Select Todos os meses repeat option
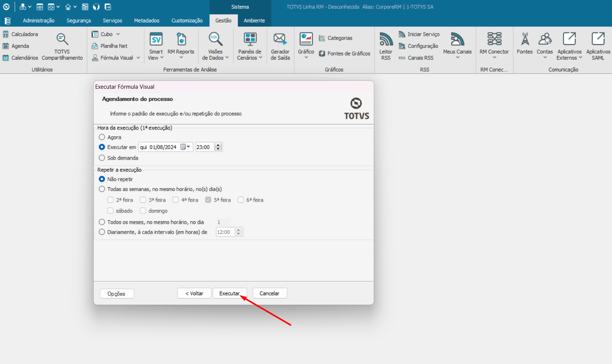Screen dimensions: 612x364 [102, 222]
